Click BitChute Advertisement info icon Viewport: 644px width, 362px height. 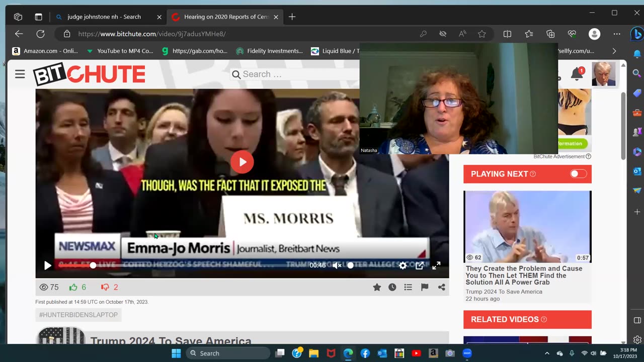(x=588, y=156)
